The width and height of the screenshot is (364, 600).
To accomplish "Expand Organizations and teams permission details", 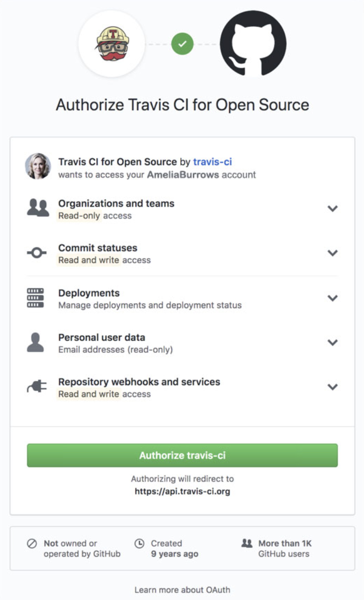I will (x=333, y=208).
